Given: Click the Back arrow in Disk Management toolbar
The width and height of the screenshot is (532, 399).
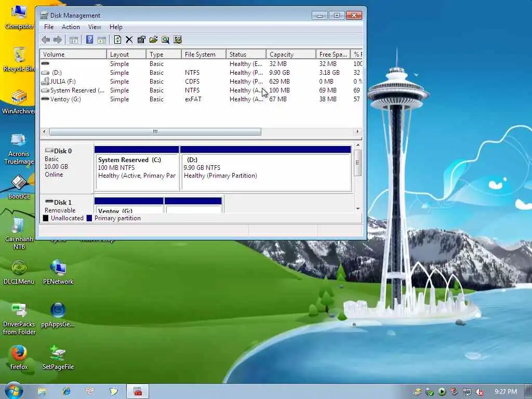Looking at the screenshot, I should click(46, 39).
